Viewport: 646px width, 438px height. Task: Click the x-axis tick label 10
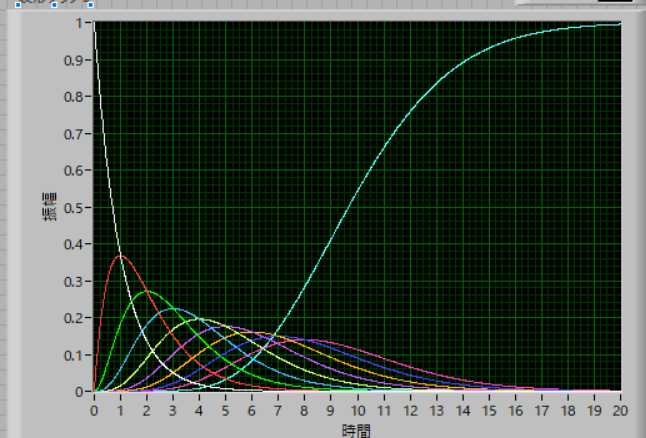tap(357, 411)
